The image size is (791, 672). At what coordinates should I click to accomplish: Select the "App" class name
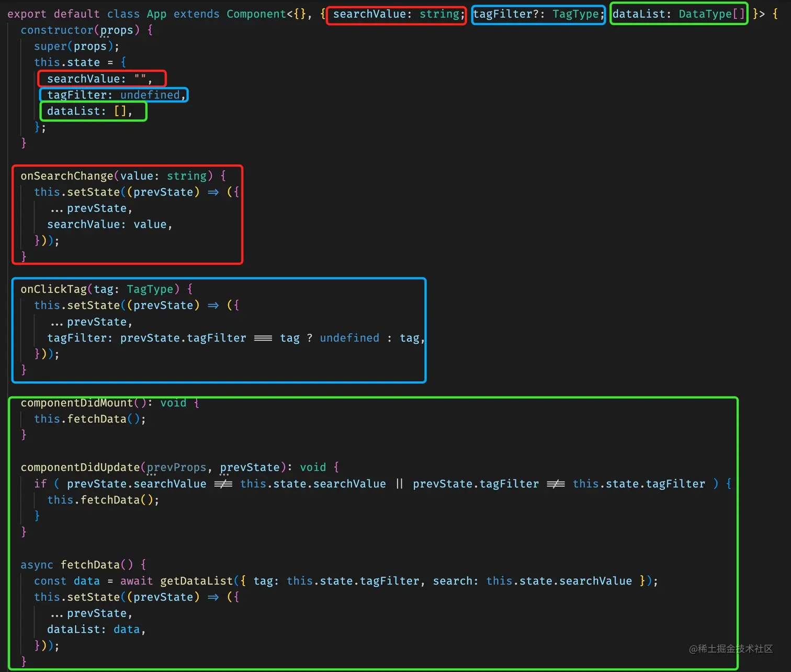(156, 14)
